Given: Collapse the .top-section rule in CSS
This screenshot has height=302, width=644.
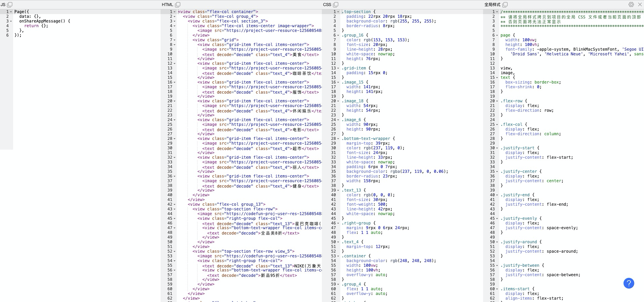Looking at the screenshot, I should (x=338, y=12).
